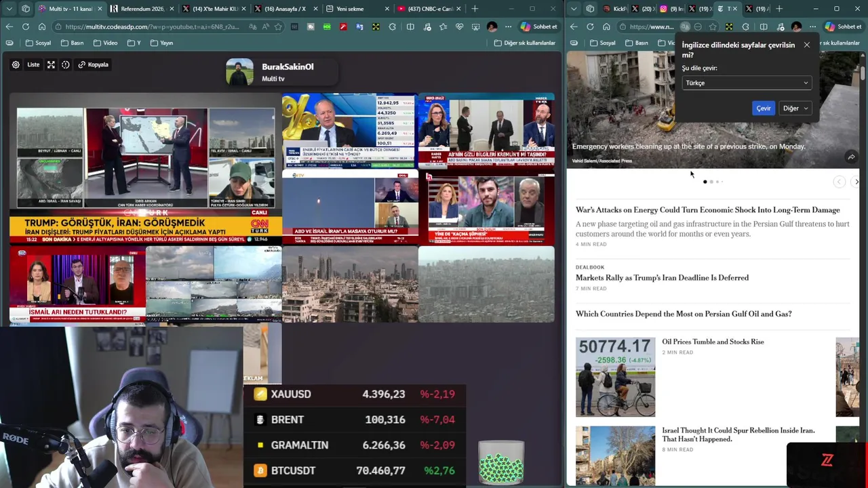Expand Diğer options in translate popup

(795, 108)
